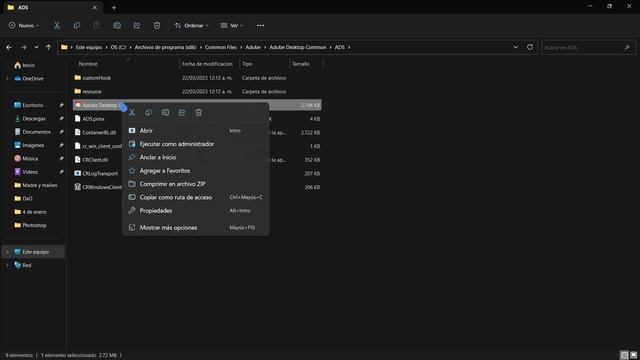
Task: Click the Share icon in the toolbar
Action: 137,25
